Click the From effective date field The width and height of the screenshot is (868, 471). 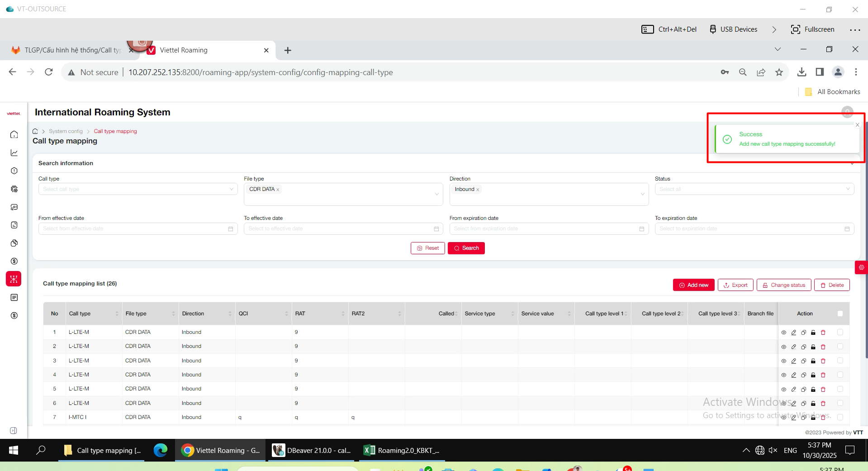[138, 229]
